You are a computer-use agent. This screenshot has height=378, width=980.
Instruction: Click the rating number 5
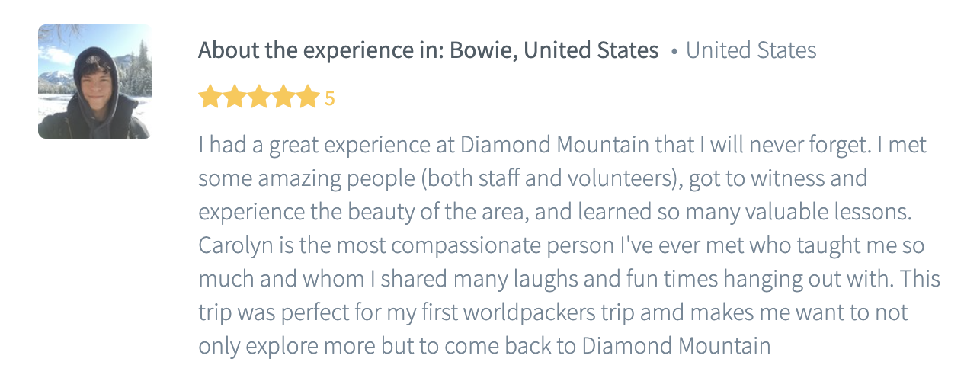tap(329, 98)
